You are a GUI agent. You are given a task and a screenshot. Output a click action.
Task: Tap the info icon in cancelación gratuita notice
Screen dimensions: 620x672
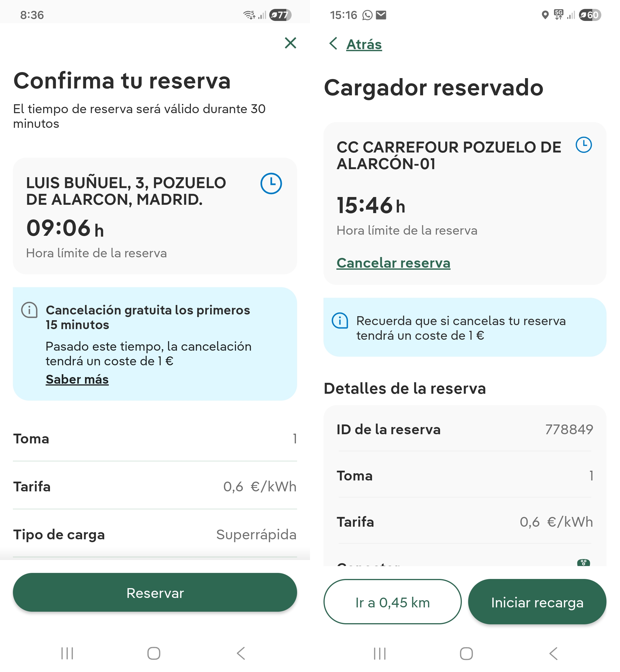(x=30, y=310)
